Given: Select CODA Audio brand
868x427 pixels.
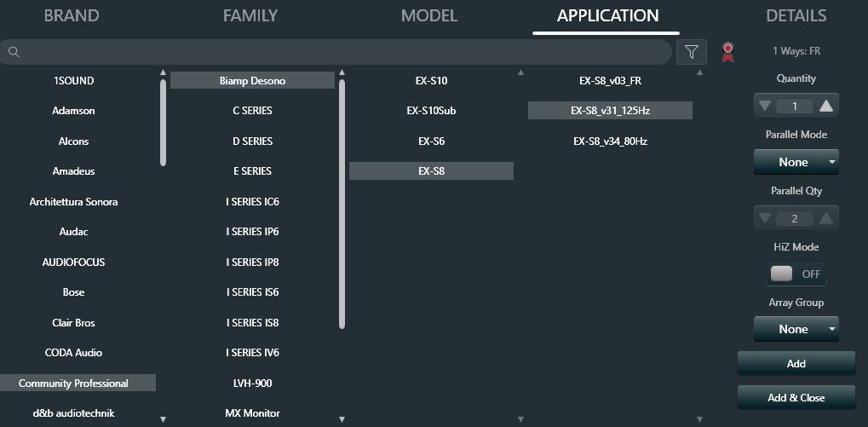Looking at the screenshot, I should point(73,352).
